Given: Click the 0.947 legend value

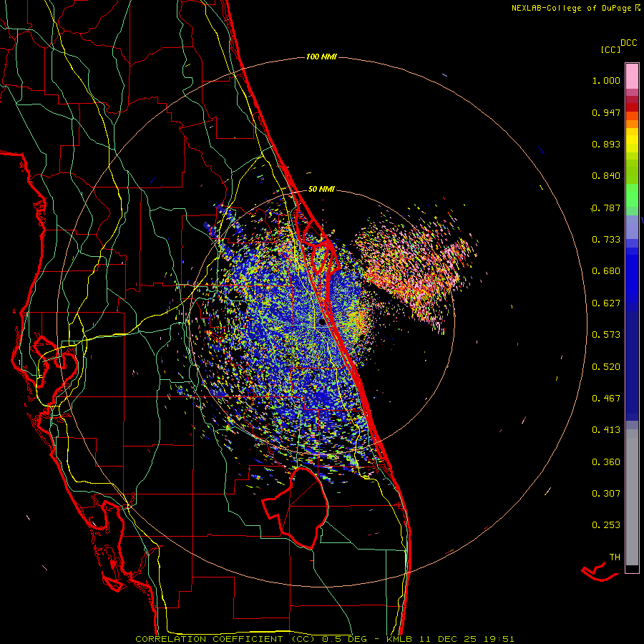Looking at the screenshot, I should click(x=606, y=112).
